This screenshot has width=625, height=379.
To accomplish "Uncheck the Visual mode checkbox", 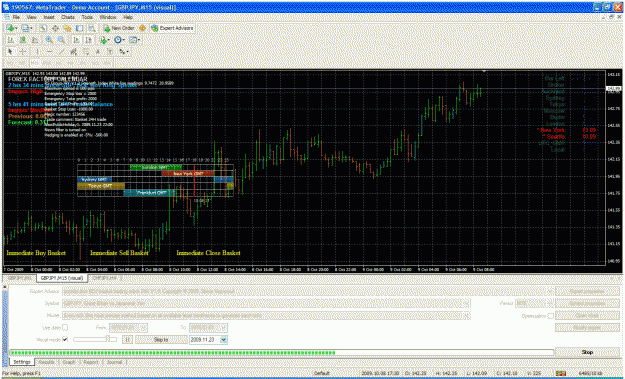I will pyautogui.click(x=65, y=340).
